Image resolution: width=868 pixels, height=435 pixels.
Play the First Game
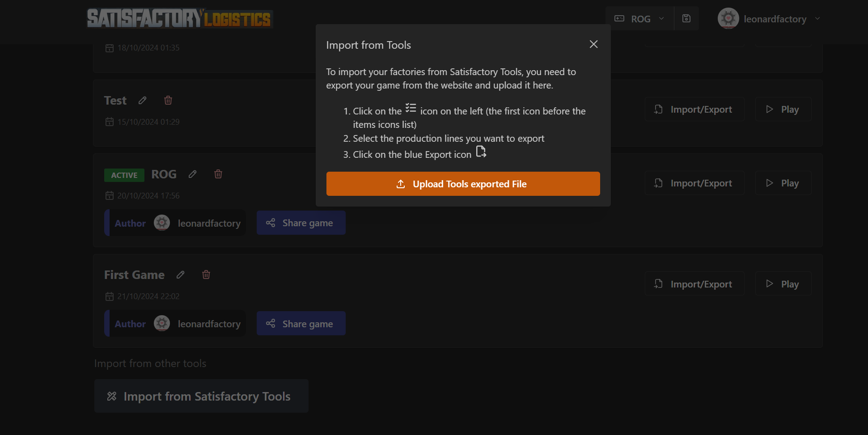click(x=783, y=284)
